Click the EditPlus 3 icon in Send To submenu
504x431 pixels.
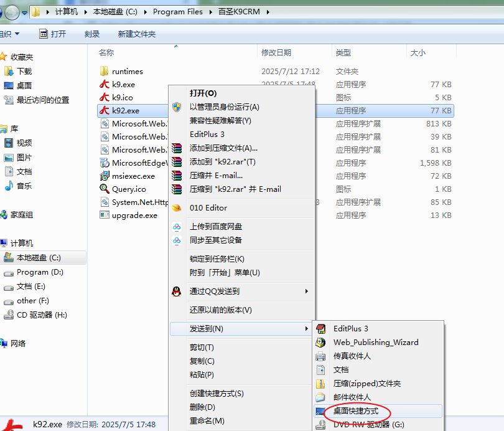[321, 328]
